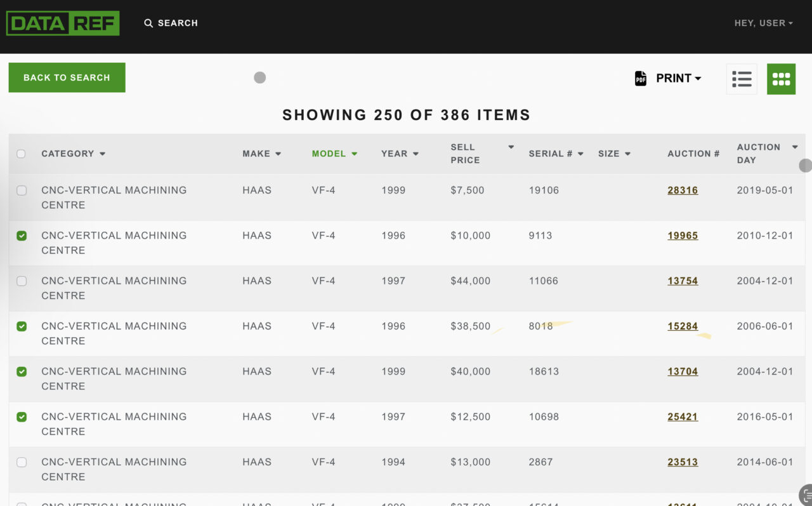
Task: Click the magnifying glass search icon
Action: tap(147, 23)
